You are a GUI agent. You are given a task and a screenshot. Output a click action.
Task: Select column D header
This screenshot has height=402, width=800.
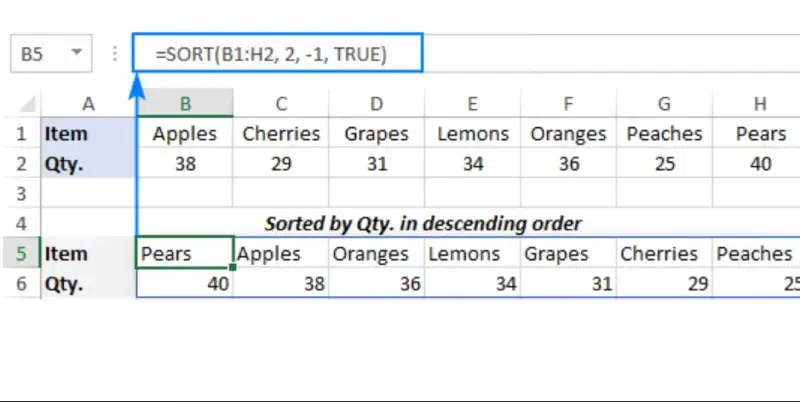pos(377,103)
